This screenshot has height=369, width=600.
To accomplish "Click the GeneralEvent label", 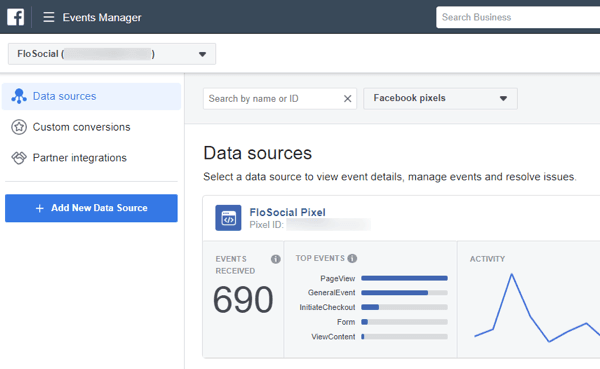I will 331,293.
